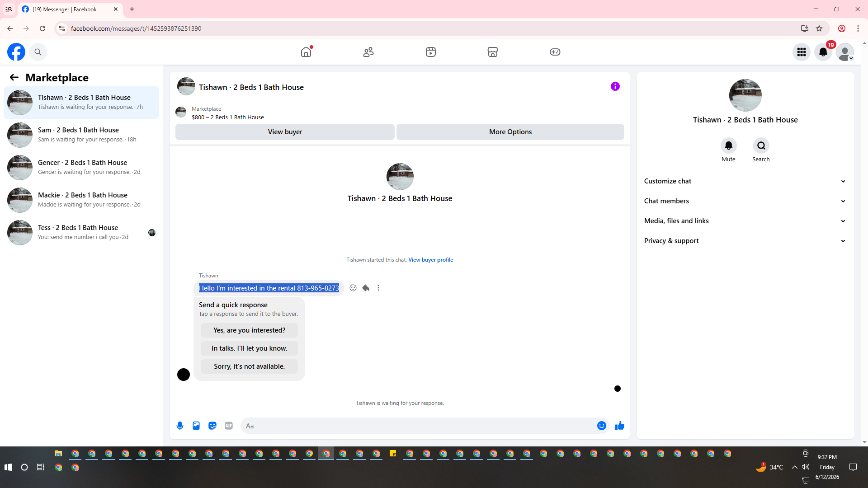This screenshot has height=488, width=868.
Task: Click the back arrow next to Marketplace
Action: (x=14, y=77)
